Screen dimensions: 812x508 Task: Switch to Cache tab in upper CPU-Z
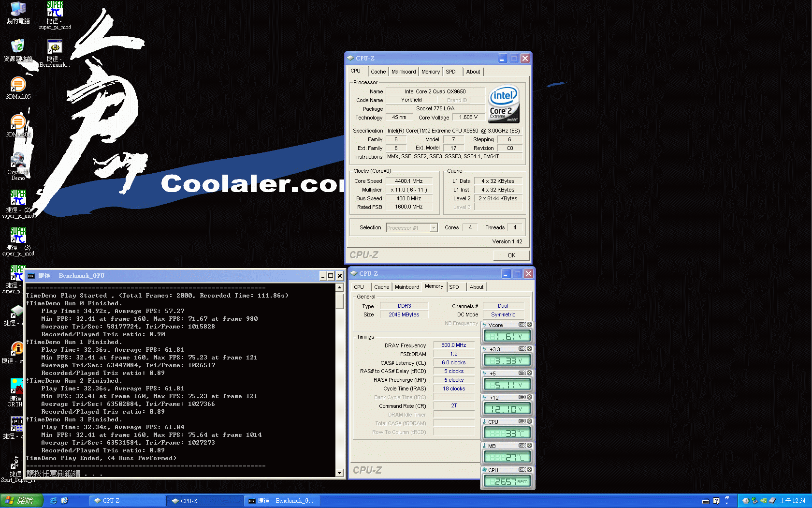coord(378,72)
